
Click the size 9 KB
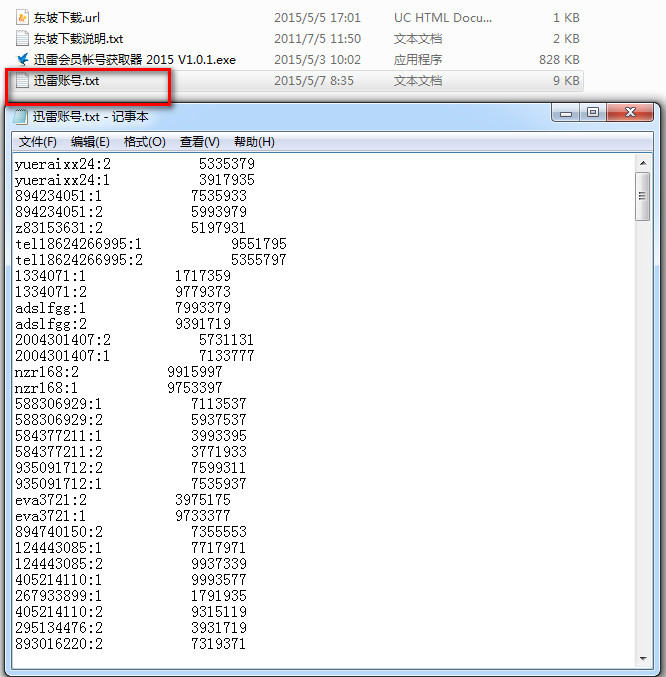pyautogui.click(x=566, y=81)
